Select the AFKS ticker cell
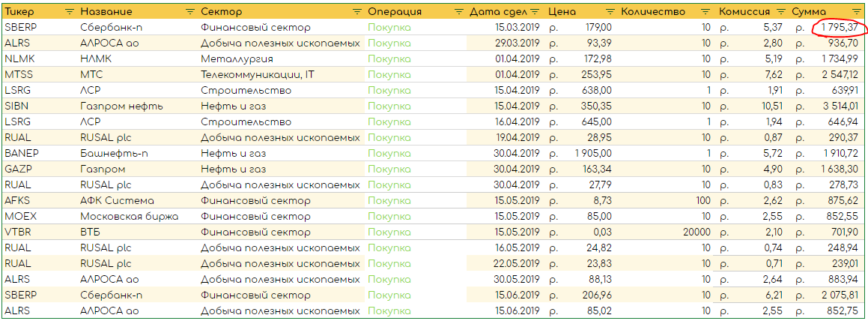Screen dimensions: 868x324 (x=40, y=200)
